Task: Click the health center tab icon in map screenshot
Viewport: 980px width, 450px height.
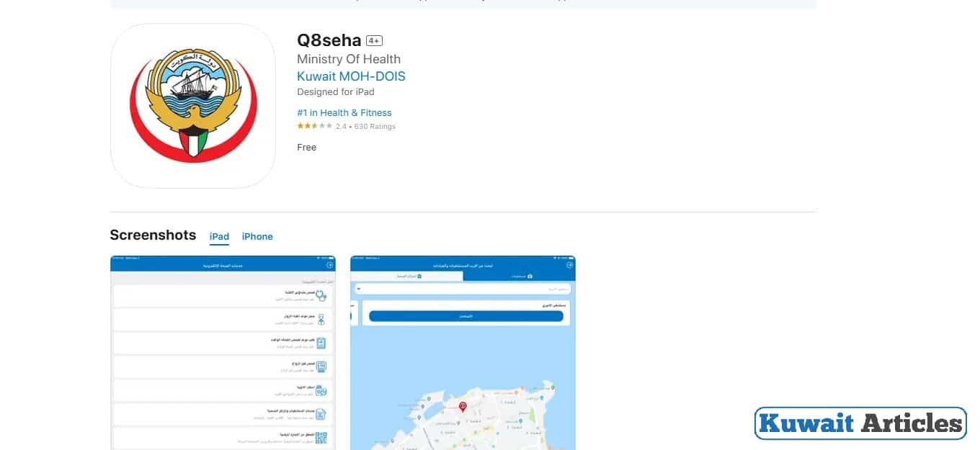Action: click(419, 276)
